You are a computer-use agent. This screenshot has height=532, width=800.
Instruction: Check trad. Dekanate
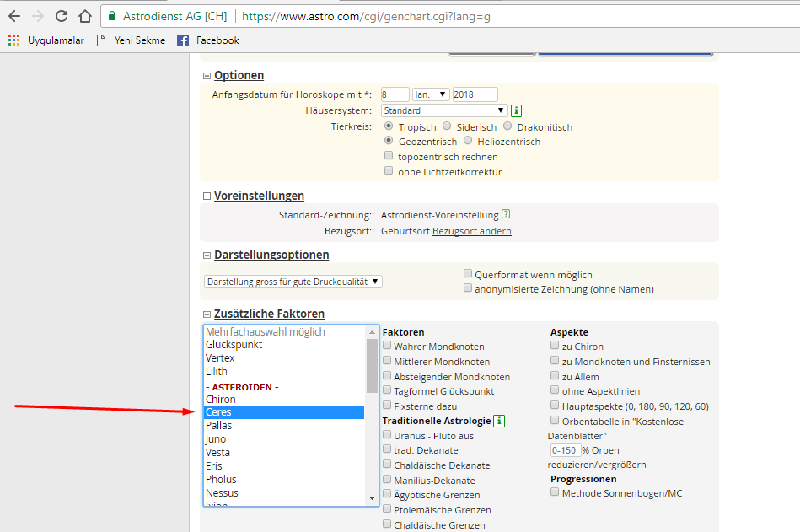click(x=387, y=449)
